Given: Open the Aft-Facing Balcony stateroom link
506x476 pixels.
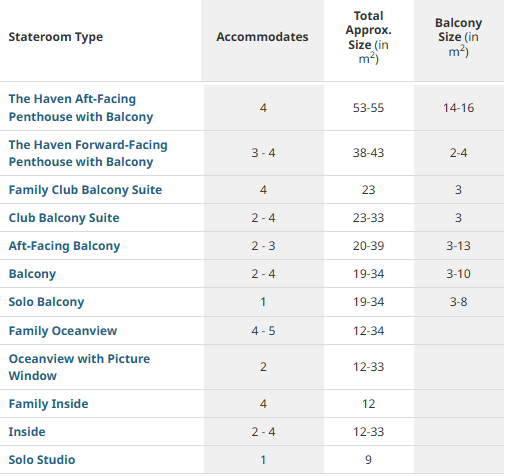Looking at the screenshot, I should [64, 246].
